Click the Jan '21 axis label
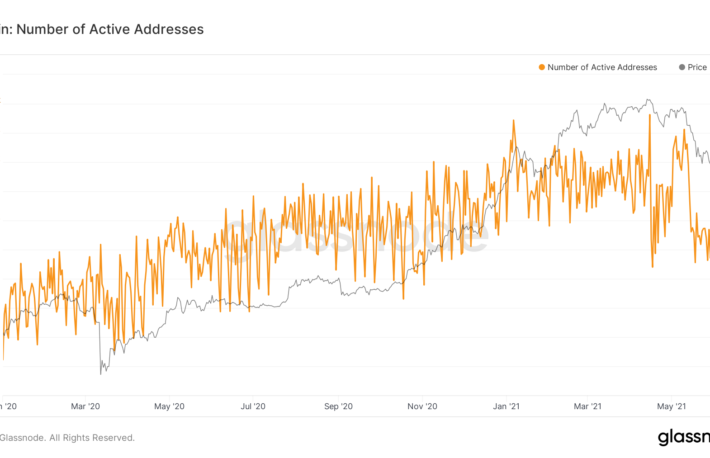This screenshot has height=458, width=710. click(x=506, y=406)
